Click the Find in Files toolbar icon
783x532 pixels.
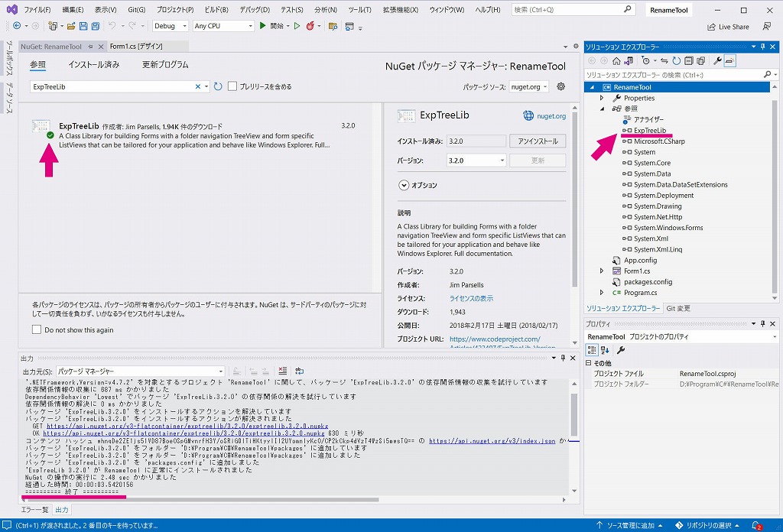[x=333, y=26]
